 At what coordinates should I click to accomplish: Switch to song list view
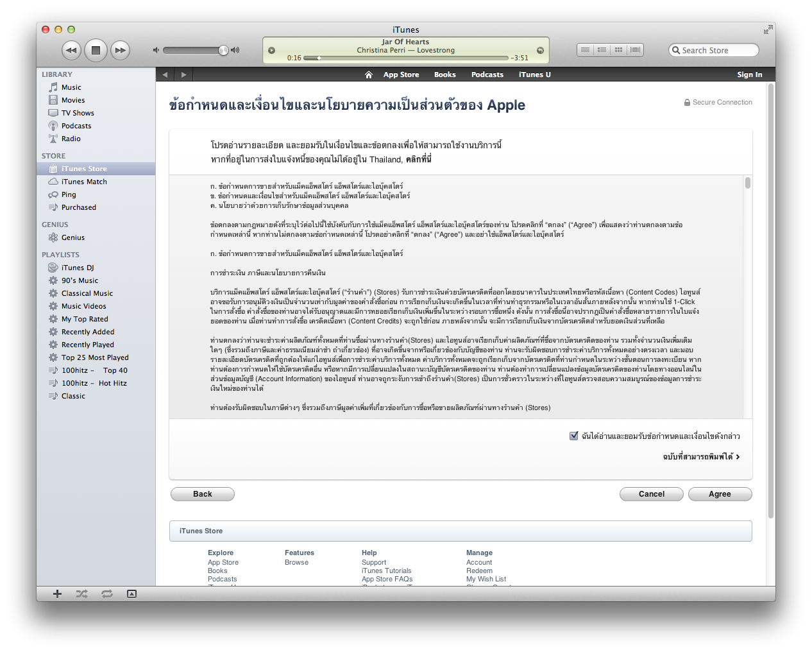585,50
